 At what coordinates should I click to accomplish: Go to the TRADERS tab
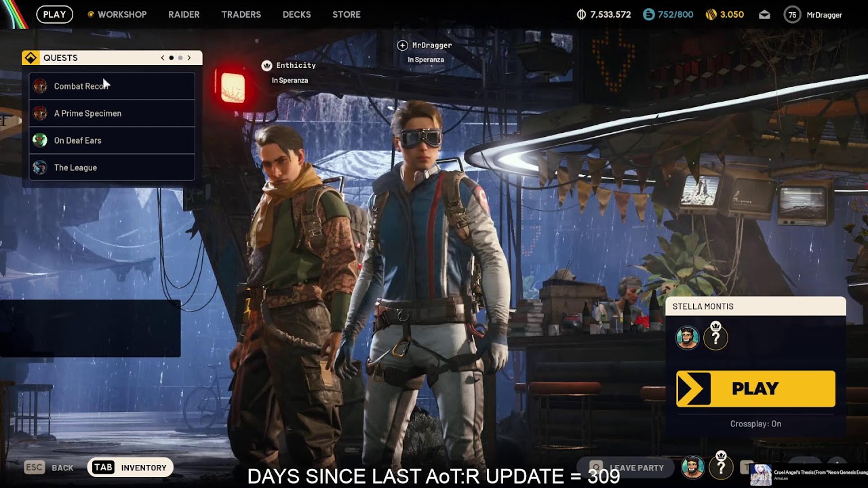[241, 14]
